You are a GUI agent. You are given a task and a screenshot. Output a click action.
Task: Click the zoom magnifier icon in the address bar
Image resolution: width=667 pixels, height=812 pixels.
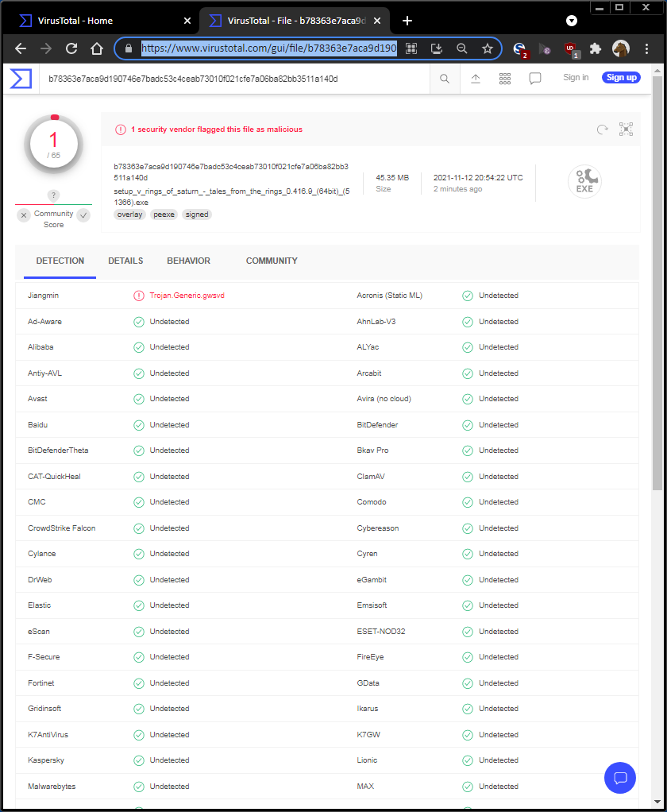462,48
